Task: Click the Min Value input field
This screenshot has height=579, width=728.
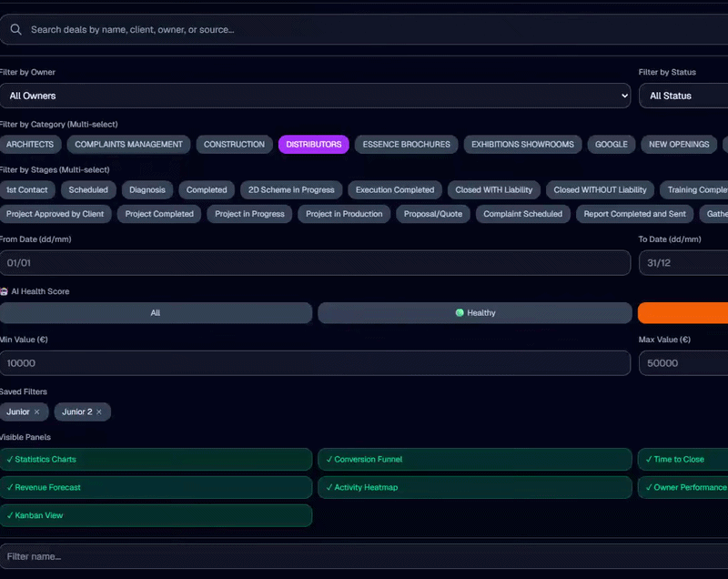Action: point(315,363)
